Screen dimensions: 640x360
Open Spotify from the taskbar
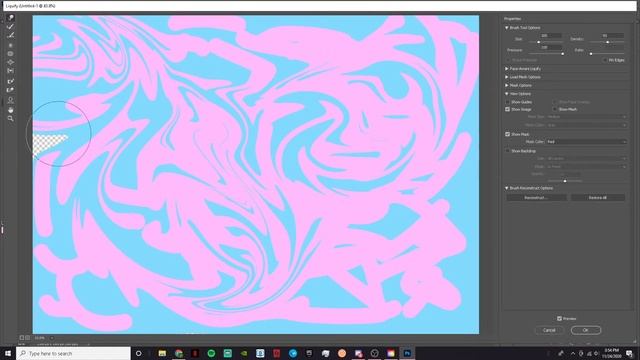click(x=211, y=353)
